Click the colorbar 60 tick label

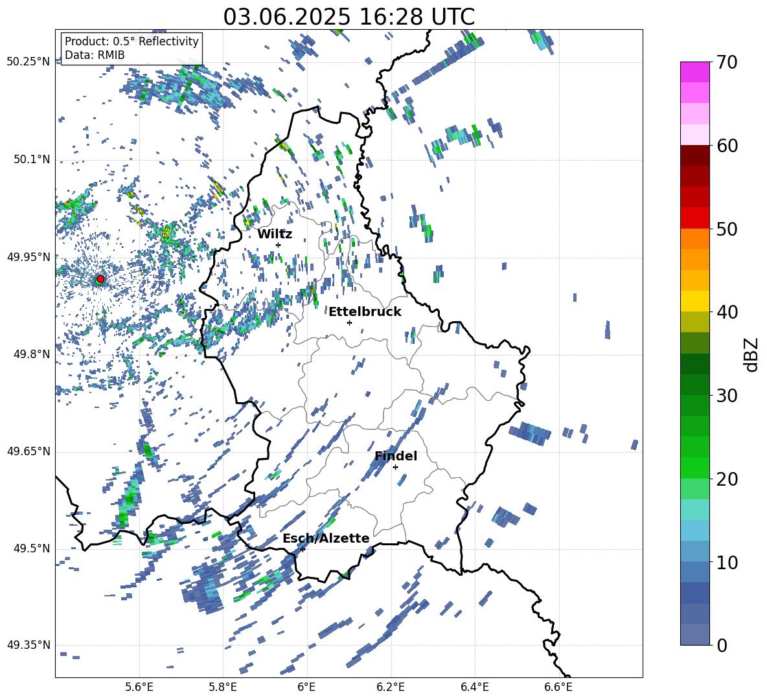tap(727, 146)
